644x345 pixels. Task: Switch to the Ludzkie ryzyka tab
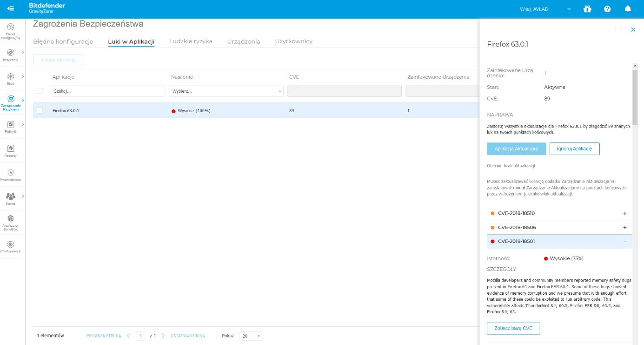pyautogui.click(x=191, y=41)
